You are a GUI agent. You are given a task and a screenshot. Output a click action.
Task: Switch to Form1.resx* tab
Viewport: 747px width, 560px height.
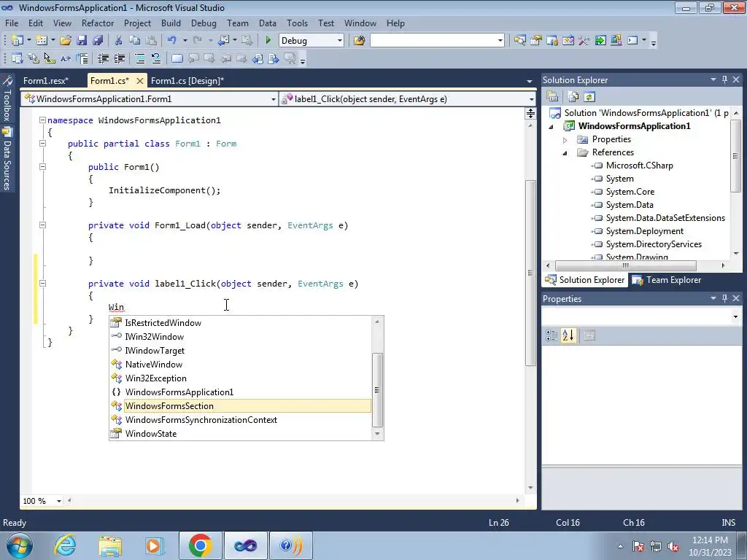click(46, 80)
